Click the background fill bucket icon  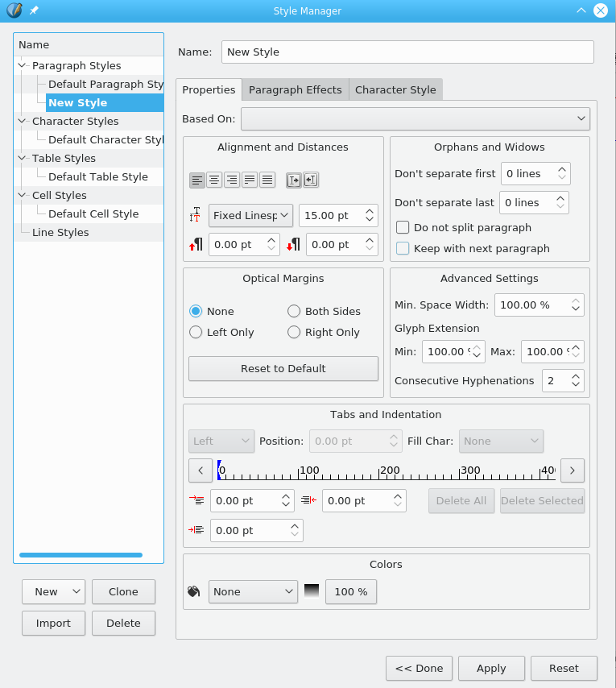pyautogui.click(x=194, y=591)
